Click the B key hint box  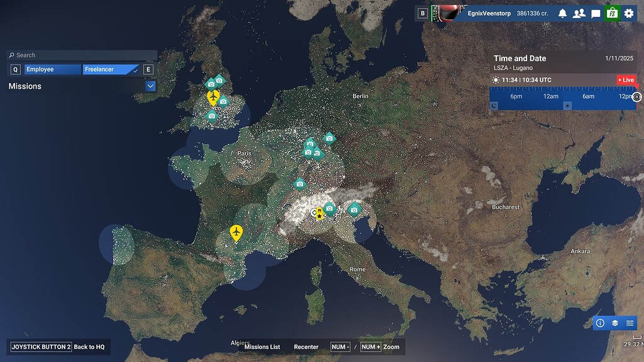pos(423,14)
